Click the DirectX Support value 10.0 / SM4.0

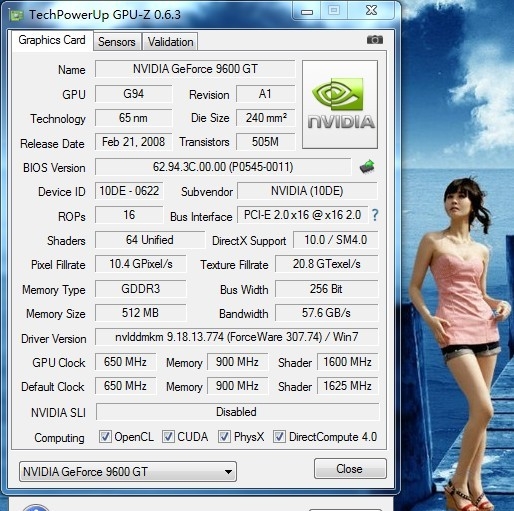(x=336, y=240)
